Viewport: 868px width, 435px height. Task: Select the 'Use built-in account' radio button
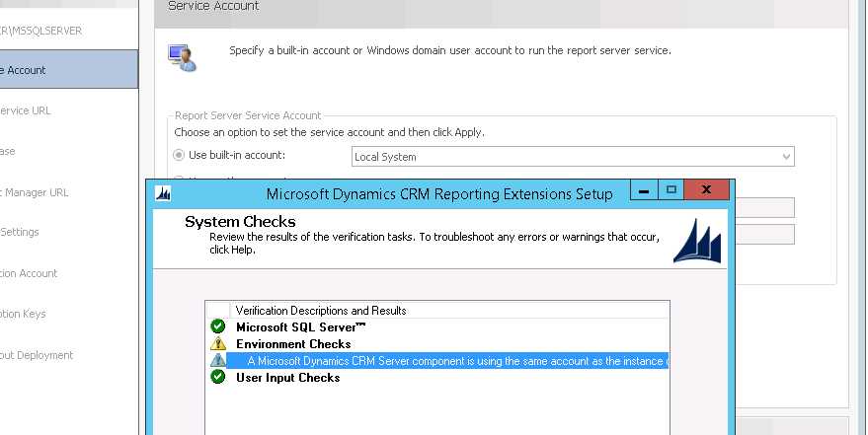[179, 155]
